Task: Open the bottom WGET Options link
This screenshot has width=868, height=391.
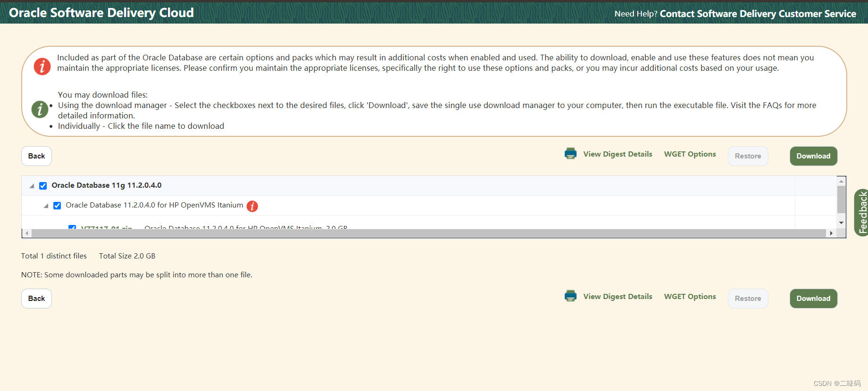Action: 690,297
